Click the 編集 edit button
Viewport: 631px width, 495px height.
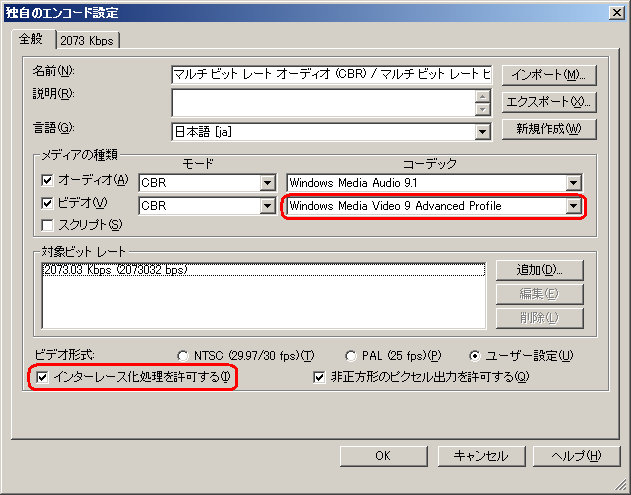click(540, 294)
